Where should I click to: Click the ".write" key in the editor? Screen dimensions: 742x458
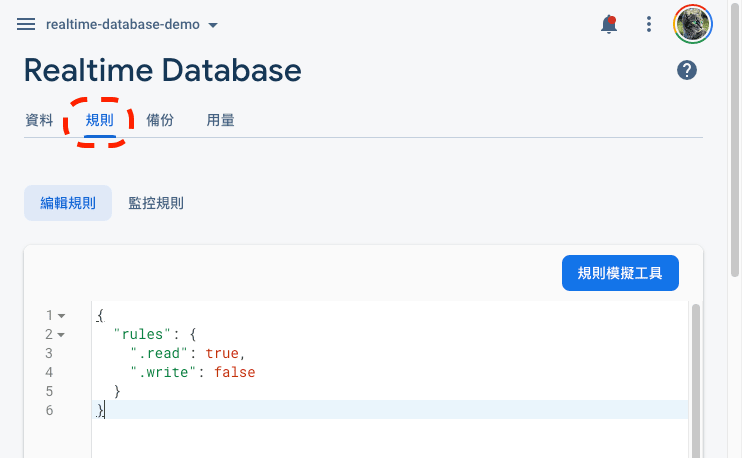tap(163, 372)
